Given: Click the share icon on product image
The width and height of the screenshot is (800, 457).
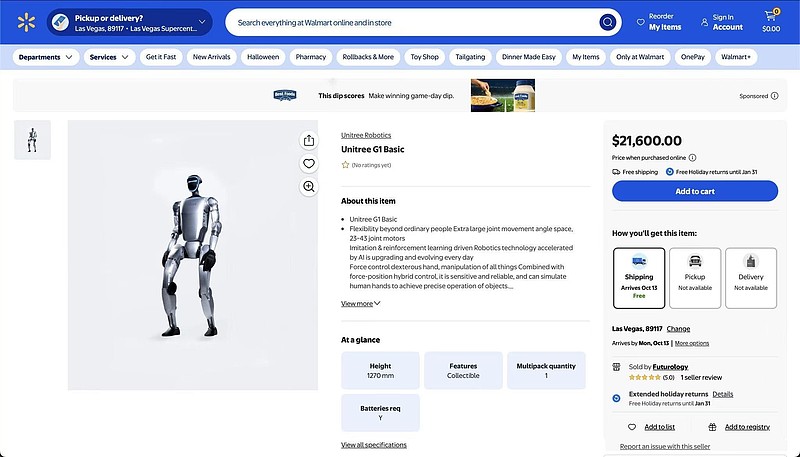Looking at the screenshot, I should click(x=309, y=141).
